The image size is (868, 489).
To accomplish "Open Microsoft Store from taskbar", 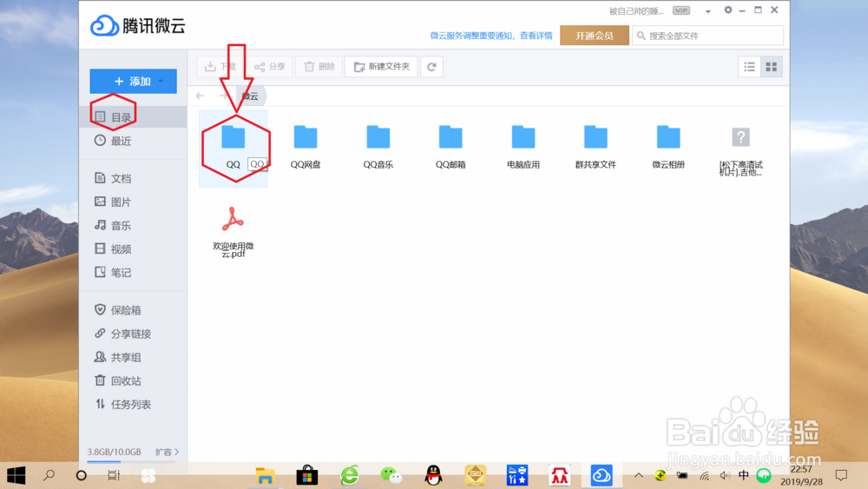I will click(307, 475).
